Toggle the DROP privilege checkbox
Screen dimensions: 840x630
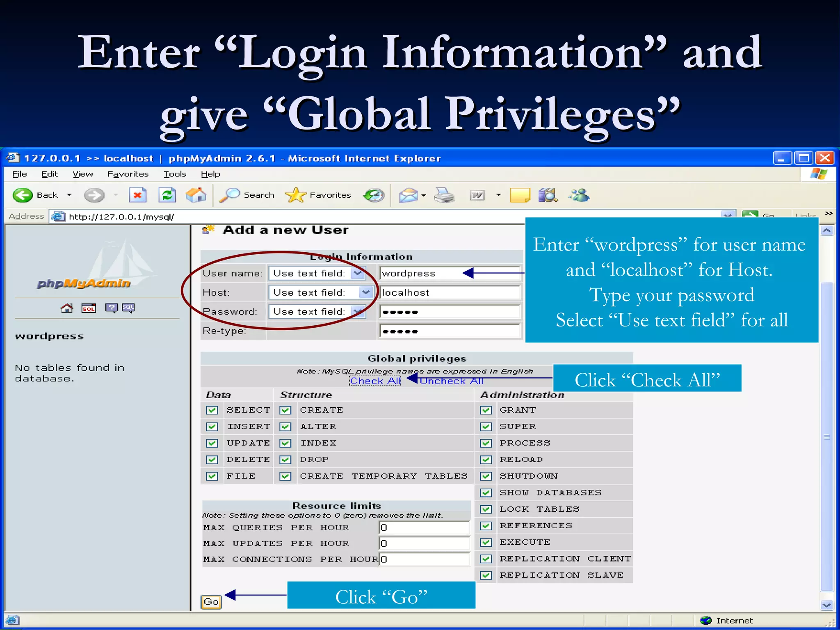[285, 460]
